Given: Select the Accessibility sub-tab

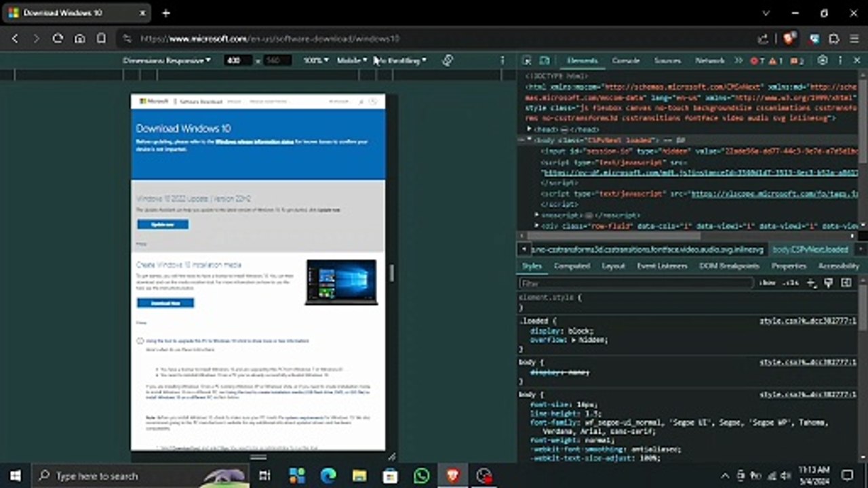Looking at the screenshot, I should pos(838,266).
